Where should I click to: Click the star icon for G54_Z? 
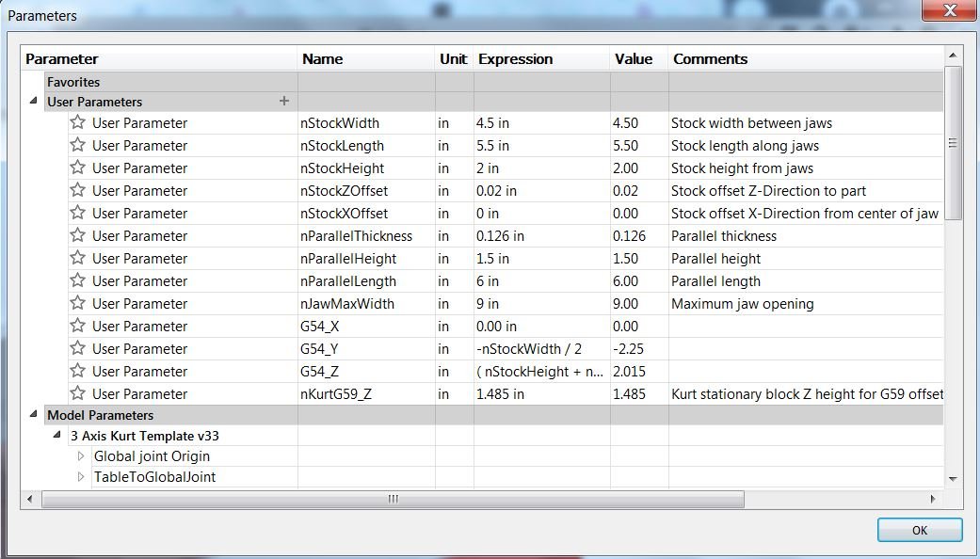[77, 371]
